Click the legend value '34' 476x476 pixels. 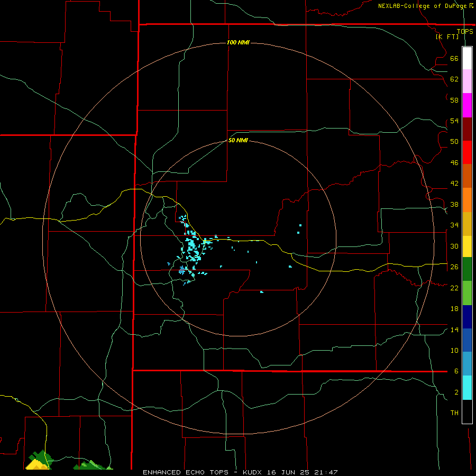(x=454, y=225)
